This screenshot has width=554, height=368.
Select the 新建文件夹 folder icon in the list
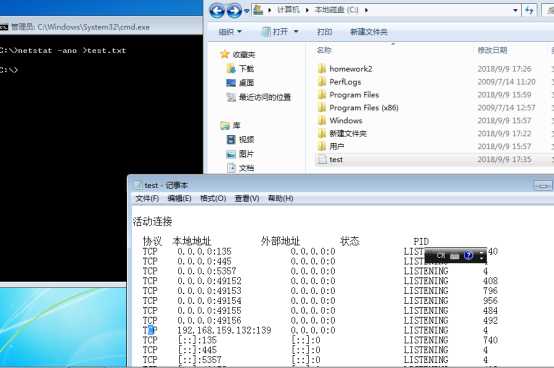coord(322,133)
